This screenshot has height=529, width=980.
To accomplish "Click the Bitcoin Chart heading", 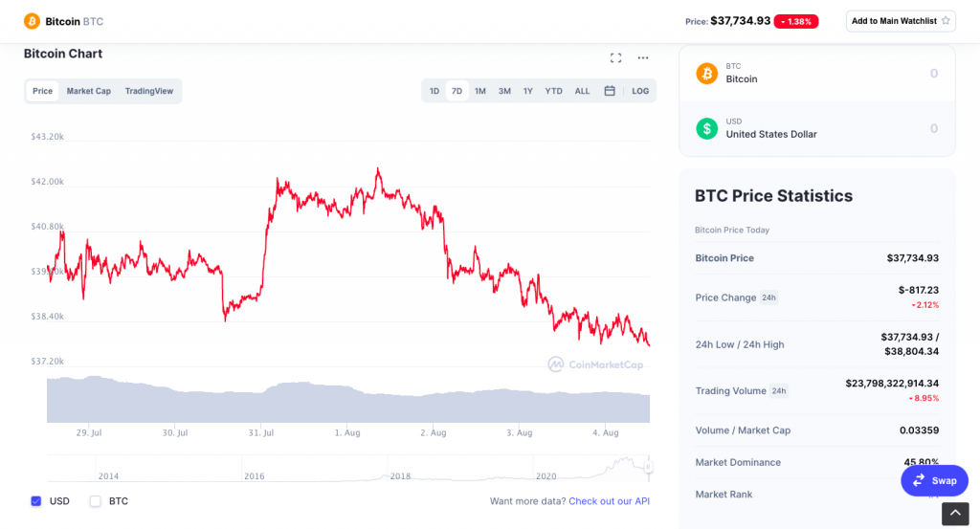I will 63,54.
